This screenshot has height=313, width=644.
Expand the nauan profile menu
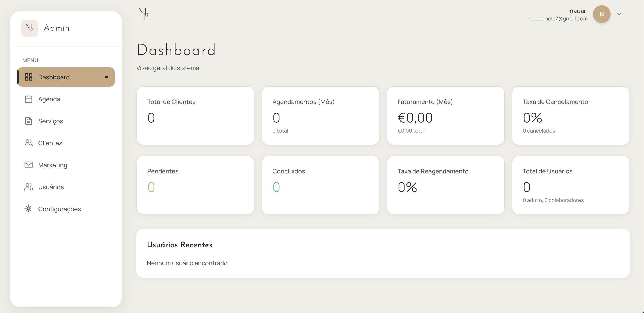[x=579, y=11]
